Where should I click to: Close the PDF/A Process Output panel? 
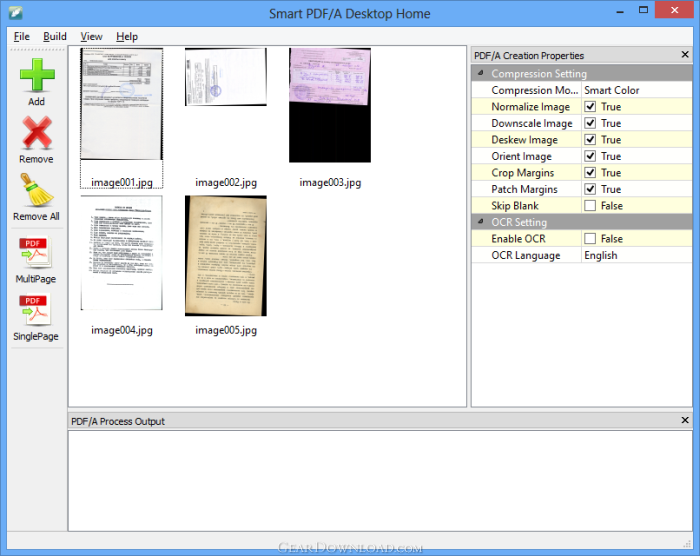point(685,420)
